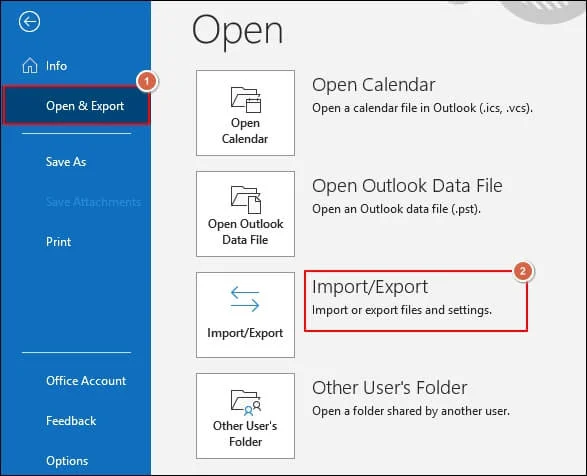Open the Info menu item
The width and height of the screenshot is (587, 476).
tap(56, 66)
